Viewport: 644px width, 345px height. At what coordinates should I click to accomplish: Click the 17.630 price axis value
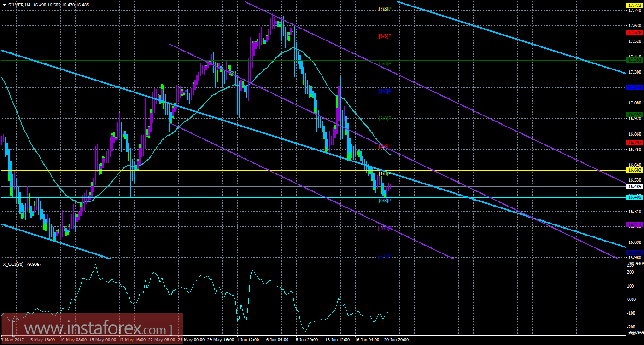[634, 25]
